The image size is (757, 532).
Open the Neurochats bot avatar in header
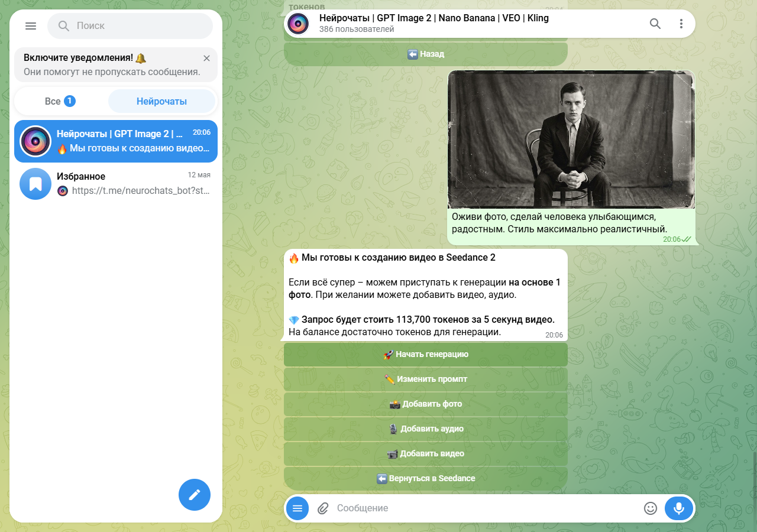pos(299,24)
